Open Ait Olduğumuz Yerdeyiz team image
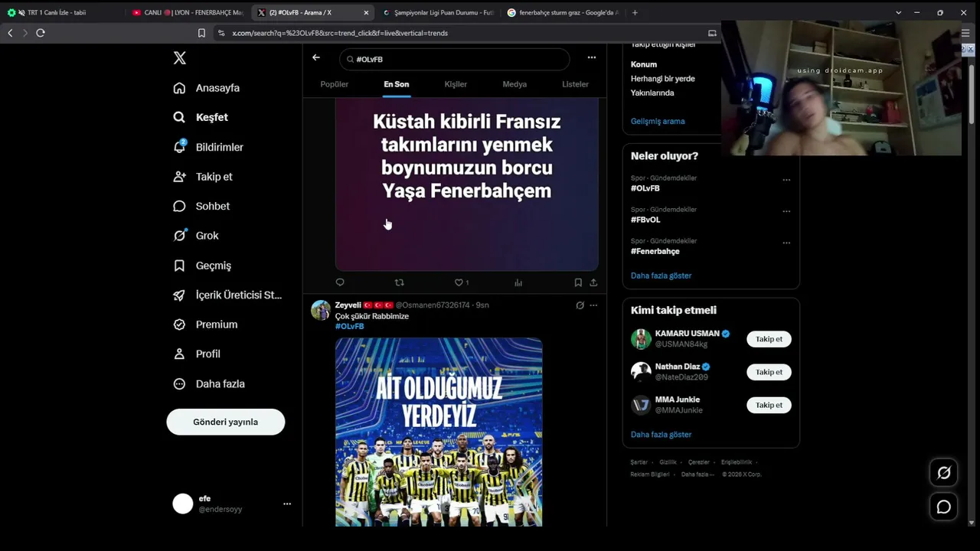980x551 pixels. click(439, 432)
